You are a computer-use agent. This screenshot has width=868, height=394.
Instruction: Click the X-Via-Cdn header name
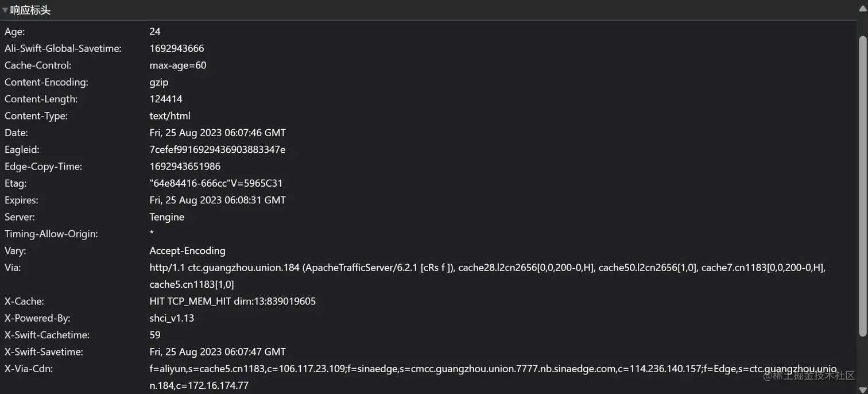pyautogui.click(x=29, y=369)
